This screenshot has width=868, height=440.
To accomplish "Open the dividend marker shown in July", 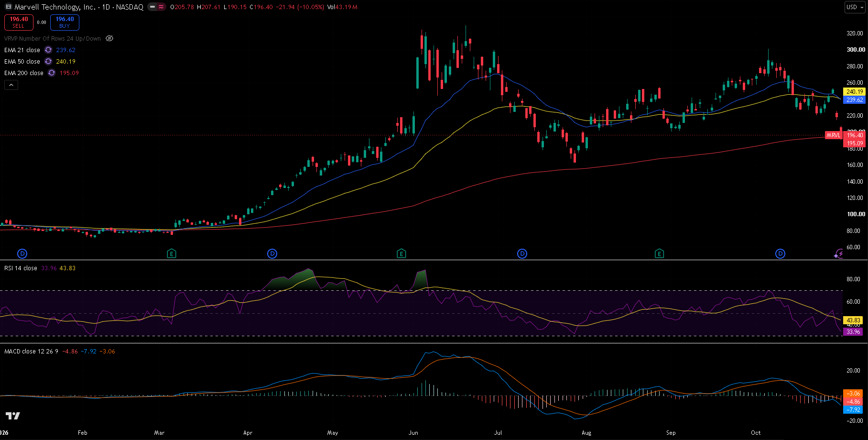I will point(522,253).
